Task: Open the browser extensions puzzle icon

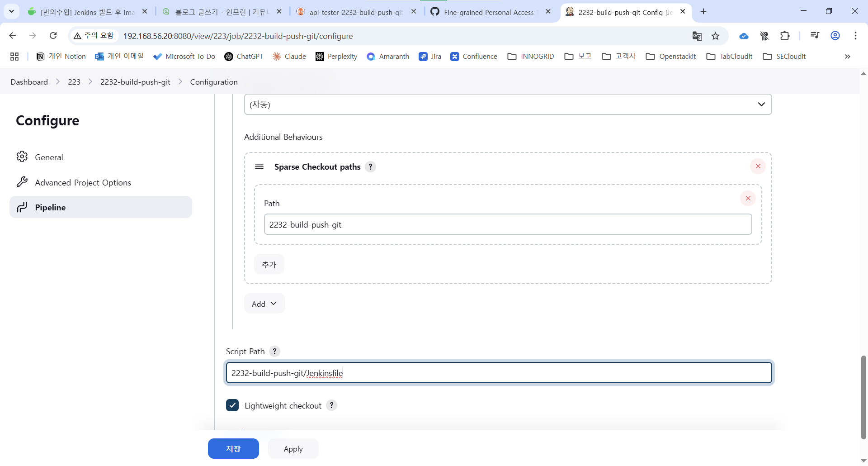Action: coord(785,36)
